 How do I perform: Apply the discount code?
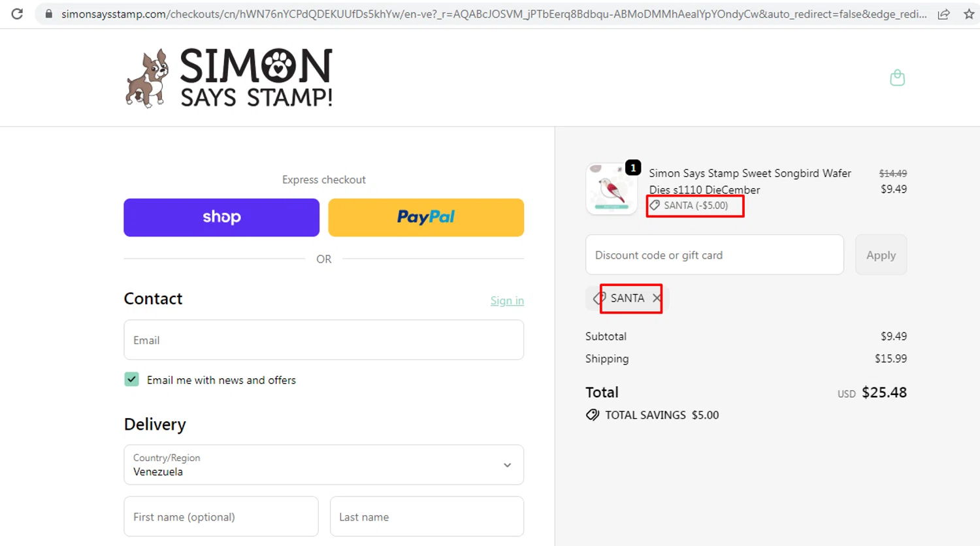(x=881, y=255)
